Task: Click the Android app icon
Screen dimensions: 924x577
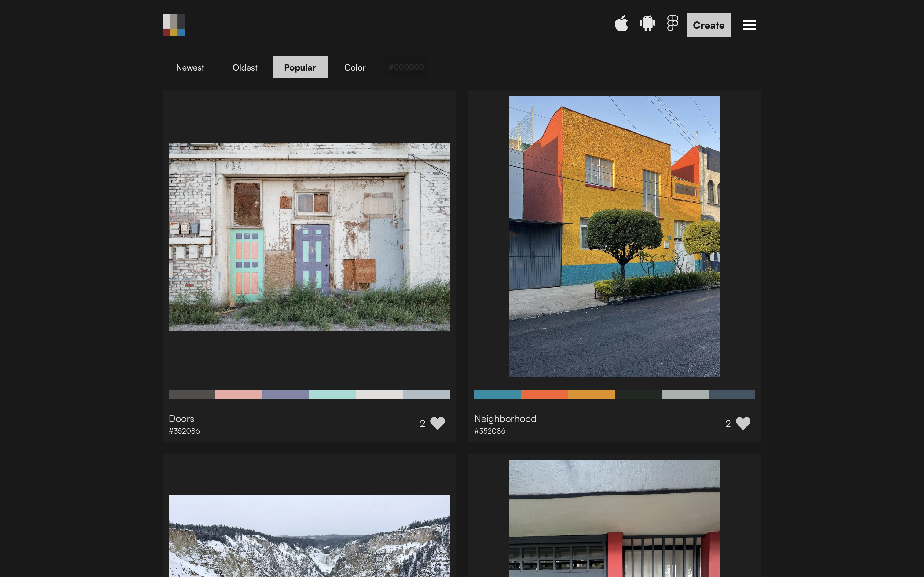Action: (647, 24)
